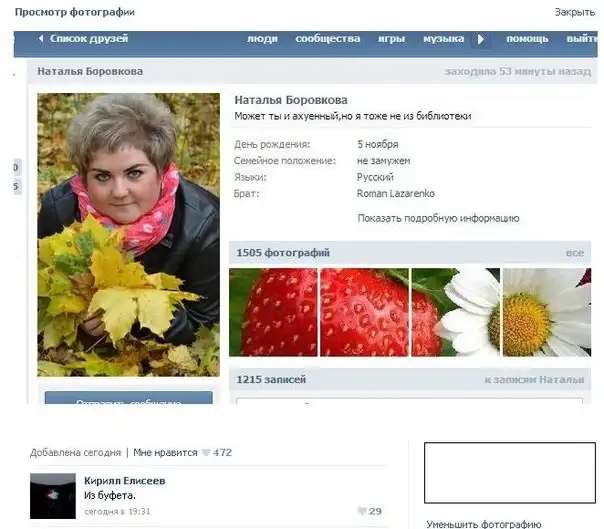Like Кирилл Елисеев's comment with the heart icon
This screenshot has height=529, width=604.
362,511
